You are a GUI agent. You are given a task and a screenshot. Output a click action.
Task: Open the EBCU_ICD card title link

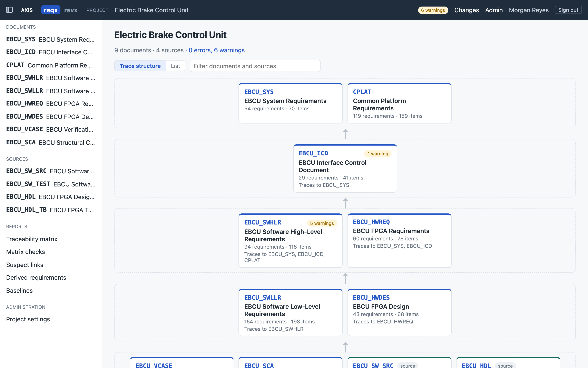(313, 153)
